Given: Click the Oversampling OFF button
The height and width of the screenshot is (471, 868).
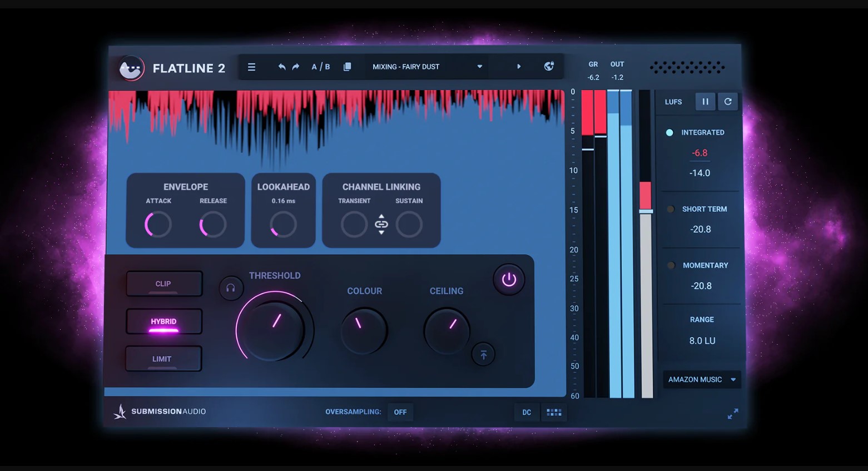Looking at the screenshot, I should 400,412.
